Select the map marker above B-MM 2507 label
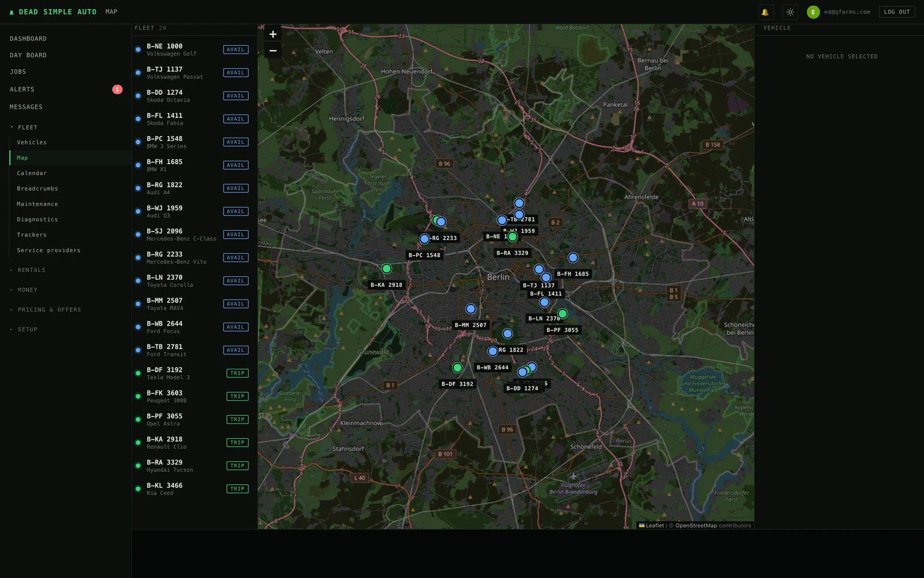The width and height of the screenshot is (924, 578). (x=471, y=309)
